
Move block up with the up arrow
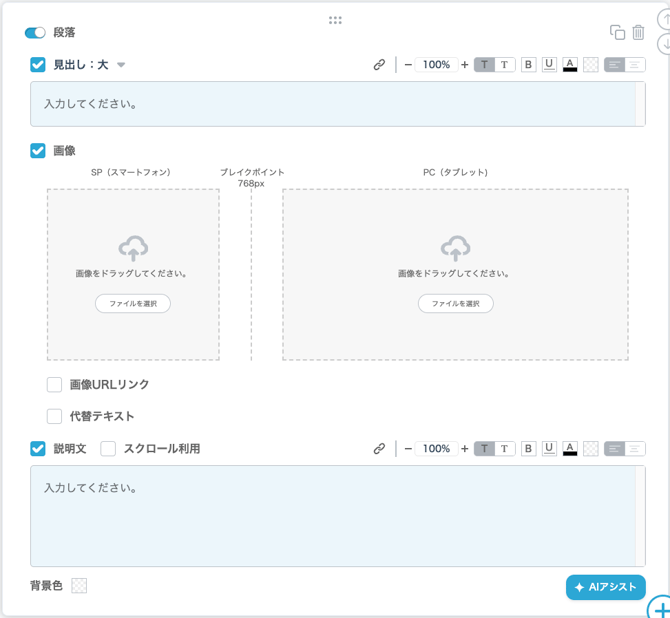point(664,19)
